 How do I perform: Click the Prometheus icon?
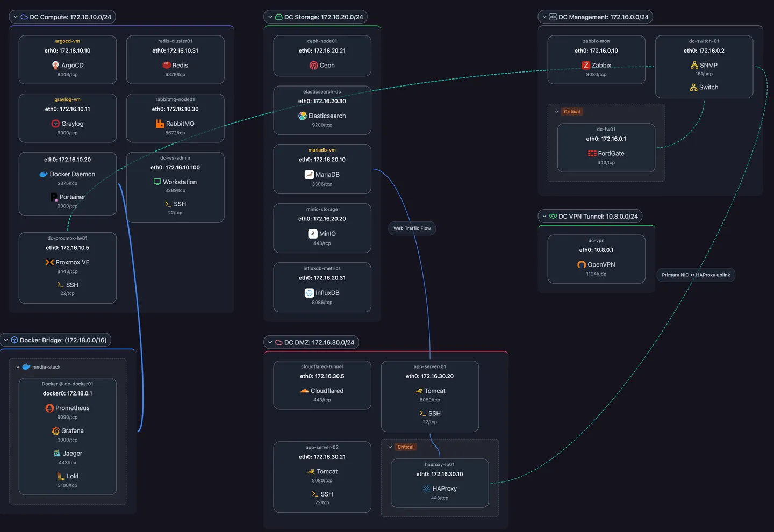point(49,408)
